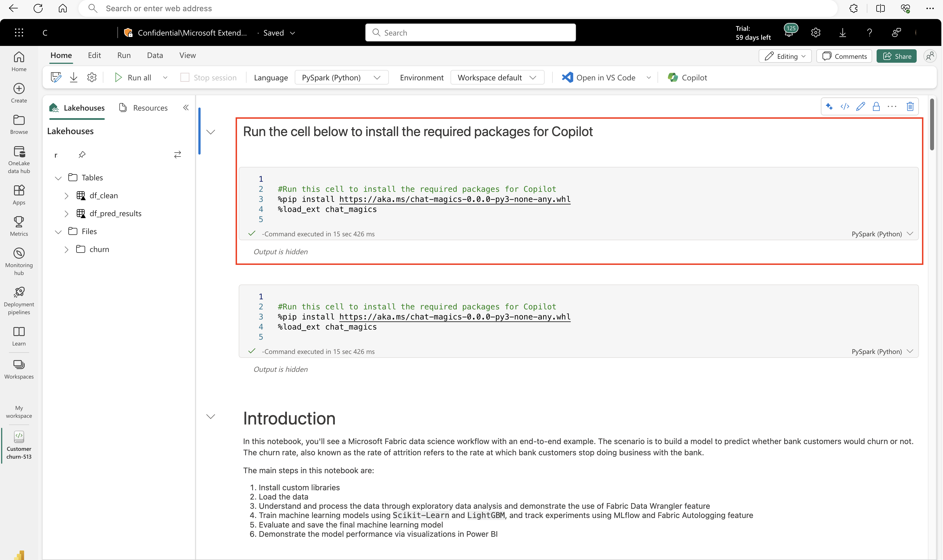The image size is (943, 560).
Task: Click the Home tab
Action: click(61, 55)
